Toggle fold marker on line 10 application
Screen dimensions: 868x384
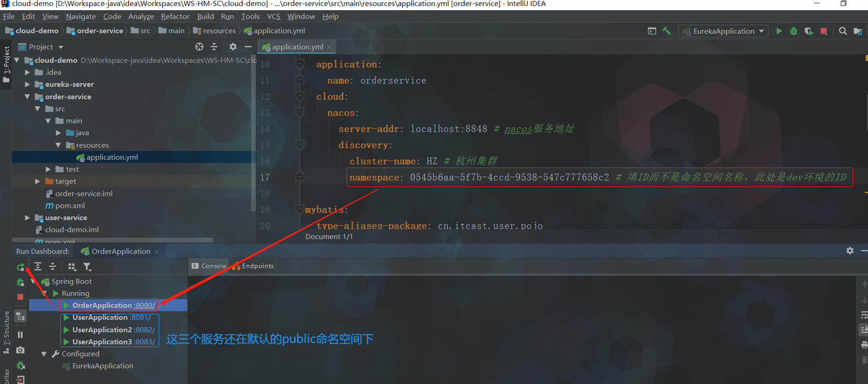coord(299,64)
